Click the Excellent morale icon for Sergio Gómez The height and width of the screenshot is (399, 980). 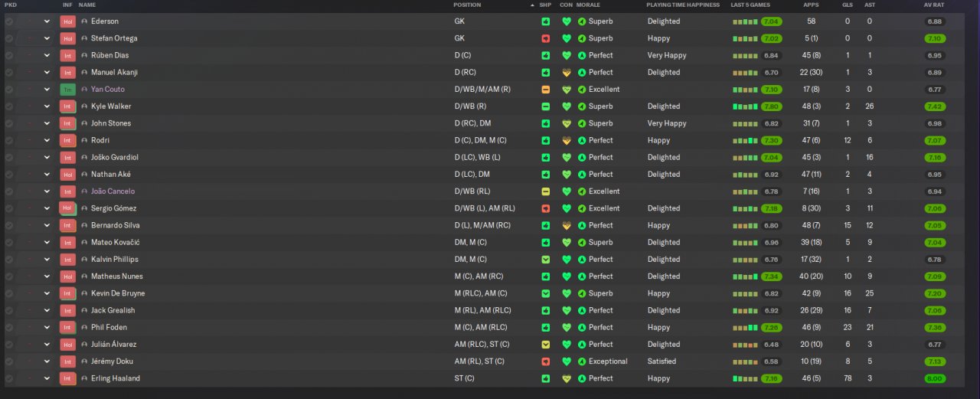tap(582, 208)
